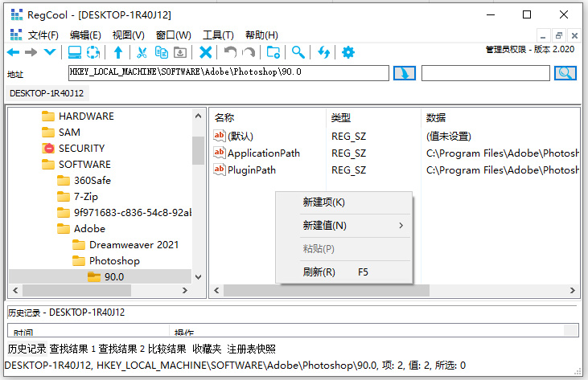
Task: Switch to the 历史记录 bottom tab
Action: click(27, 349)
